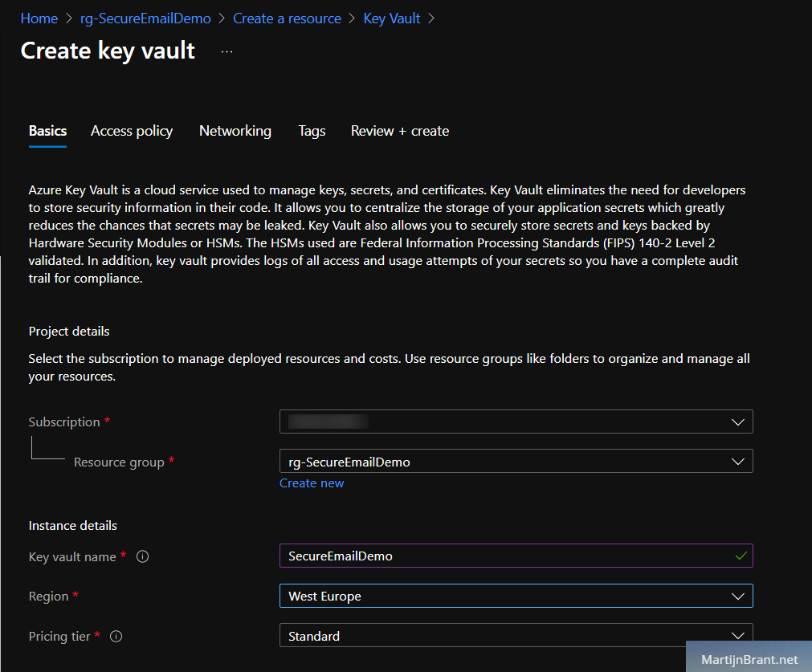Screen dimensions: 812x672
Task: Click the Project details heading
Action: [69, 332]
